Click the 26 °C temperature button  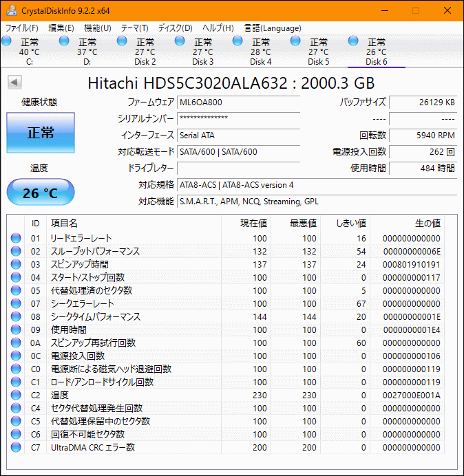click(x=41, y=193)
